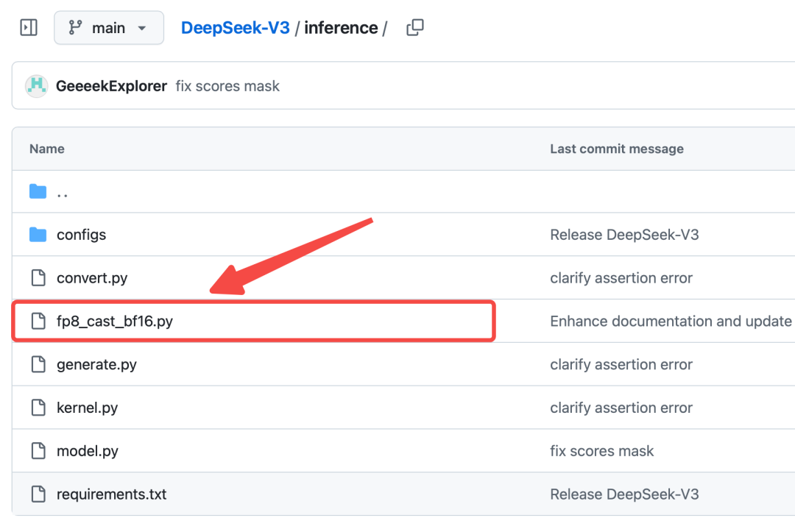The height and width of the screenshot is (532, 795).
Task: Open the kernel.py file
Action: (x=87, y=408)
